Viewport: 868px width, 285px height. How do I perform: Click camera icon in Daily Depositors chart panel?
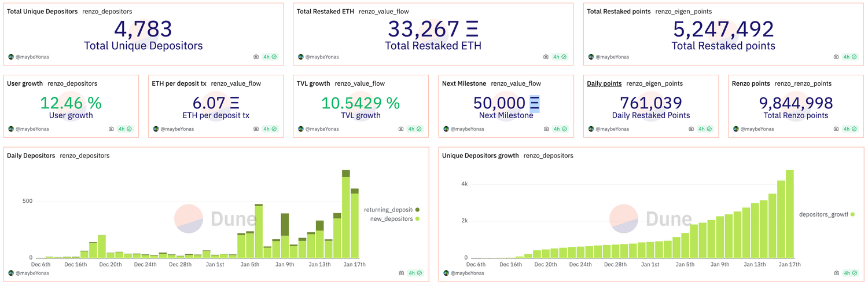[402, 273]
